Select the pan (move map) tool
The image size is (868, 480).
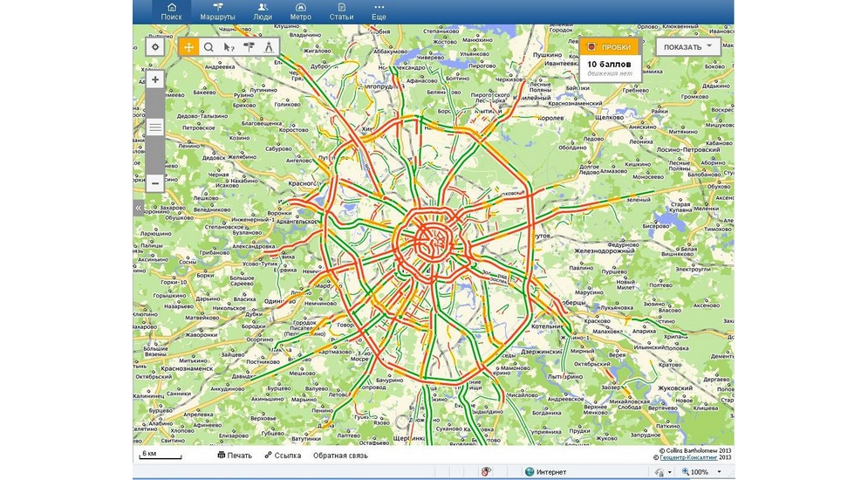188,47
